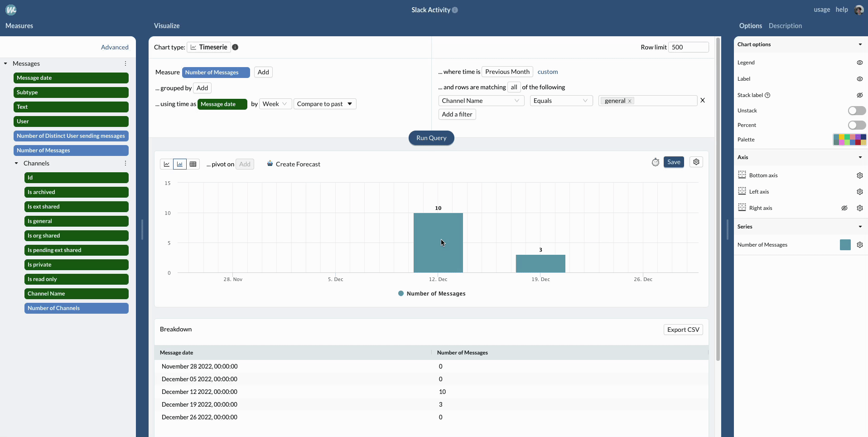Open the help menu link
Image resolution: width=868 pixels, height=437 pixels.
(x=842, y=10)
